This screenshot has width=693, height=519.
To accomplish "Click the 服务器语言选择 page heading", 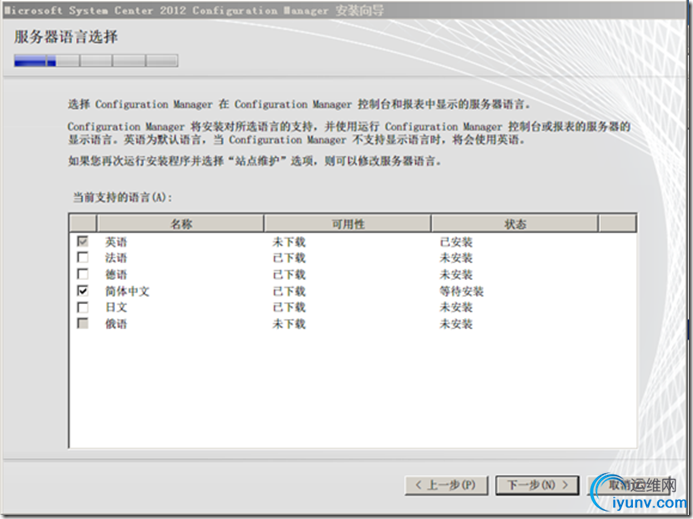I will point(66,37).
